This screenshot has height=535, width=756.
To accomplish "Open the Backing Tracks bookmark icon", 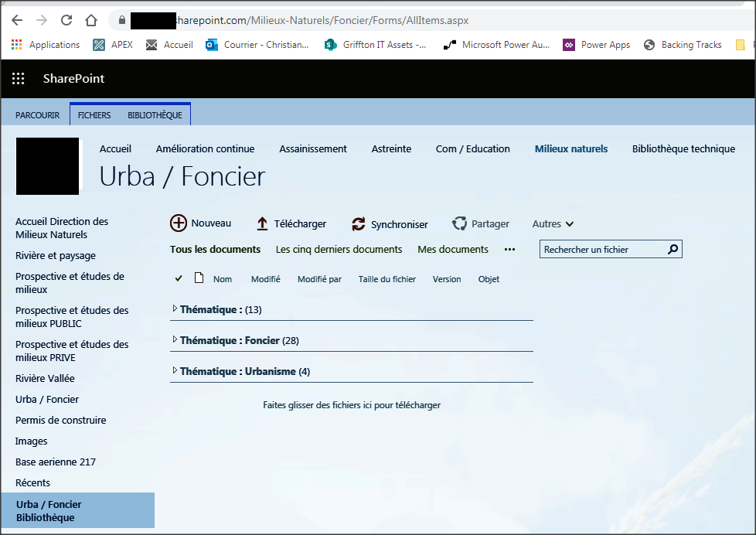I will point(649,45).
